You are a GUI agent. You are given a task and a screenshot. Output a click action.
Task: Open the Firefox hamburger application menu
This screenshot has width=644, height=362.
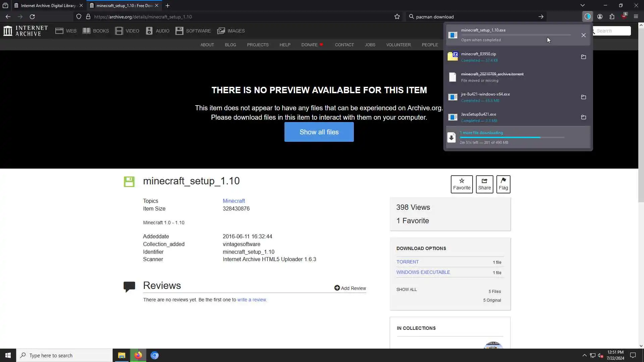(636, 17)
